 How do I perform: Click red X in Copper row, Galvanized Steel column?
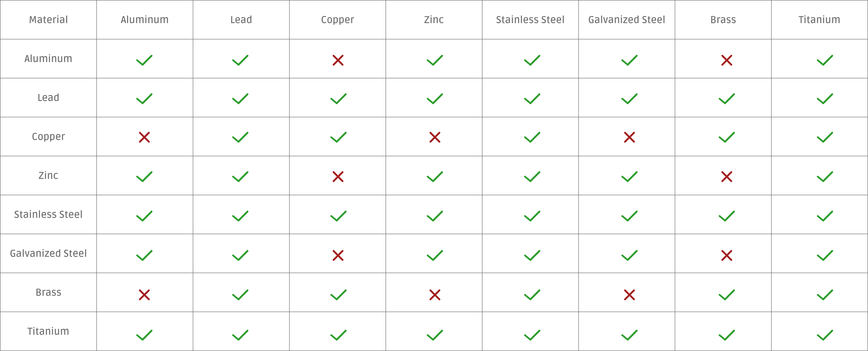(629, 137)
